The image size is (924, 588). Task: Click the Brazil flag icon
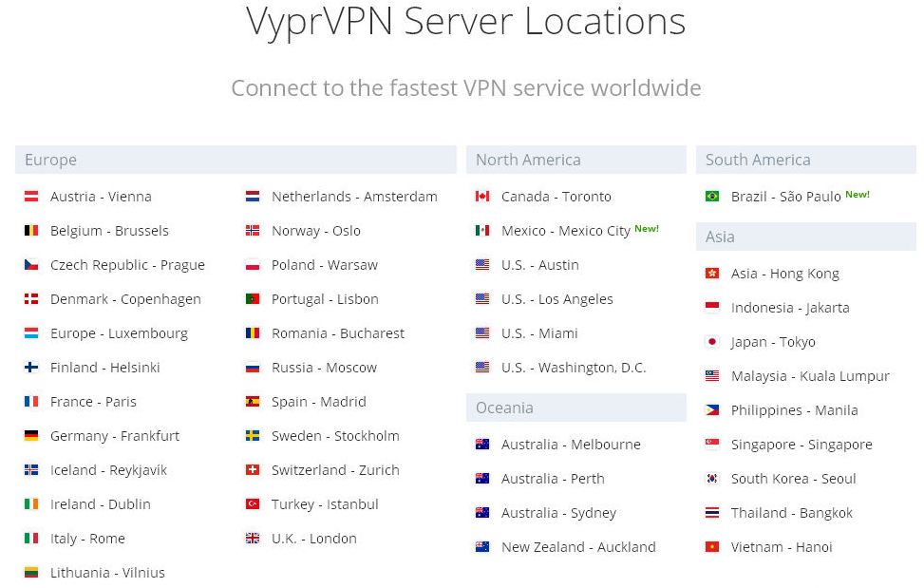[x=712, y=197]
